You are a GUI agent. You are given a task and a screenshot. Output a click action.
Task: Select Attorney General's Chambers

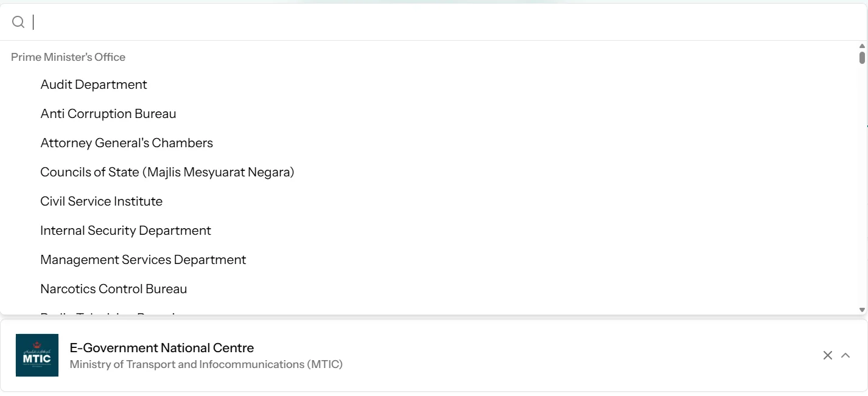[x=127, y=143]
